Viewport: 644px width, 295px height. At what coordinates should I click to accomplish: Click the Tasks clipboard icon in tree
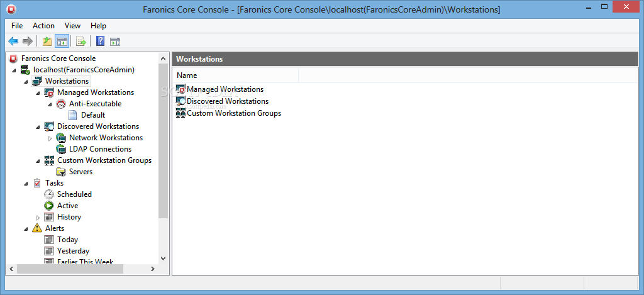click(x=37, y=183)
